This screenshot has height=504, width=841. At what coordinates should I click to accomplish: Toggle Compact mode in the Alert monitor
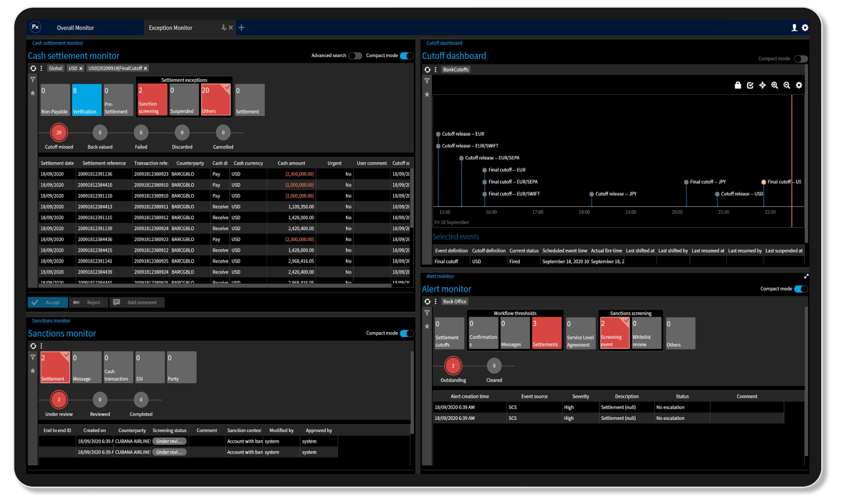coord(801,288)
